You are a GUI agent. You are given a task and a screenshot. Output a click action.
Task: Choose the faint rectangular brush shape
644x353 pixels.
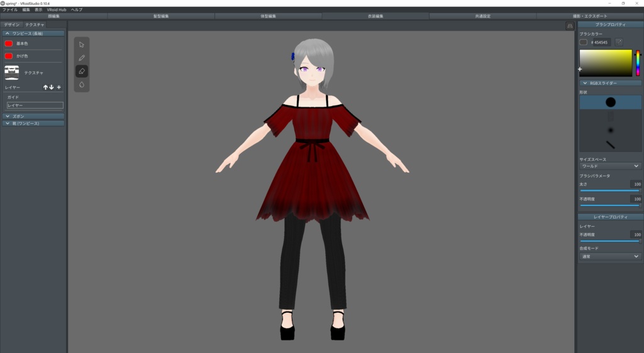click(x=610, y=116)
